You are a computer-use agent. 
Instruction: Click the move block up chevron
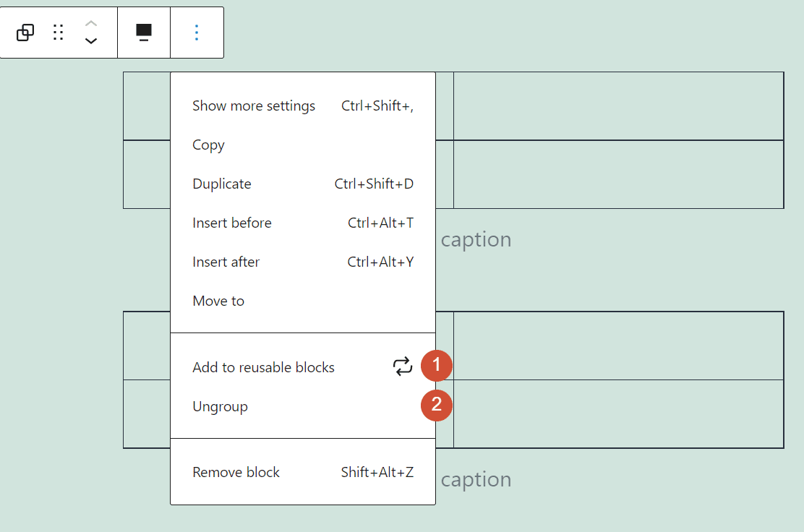click(90, 24)
